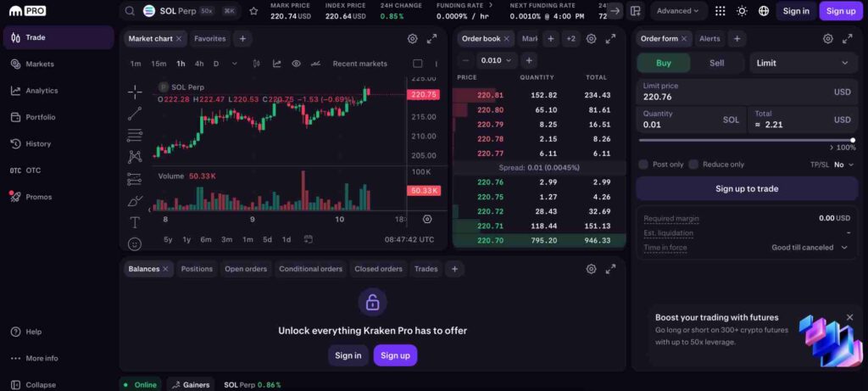This screenshot has width=868, height=391.
Task: Open the Portfolio sidebar item
Action: [58, 117]
